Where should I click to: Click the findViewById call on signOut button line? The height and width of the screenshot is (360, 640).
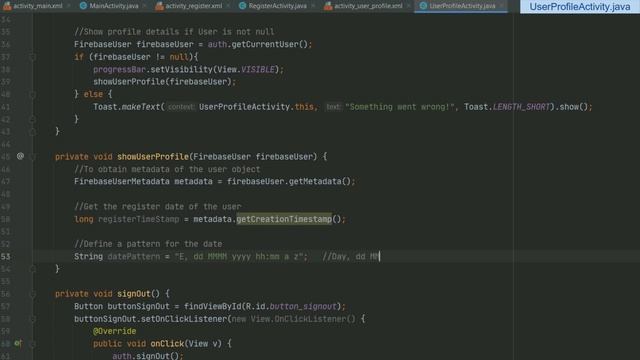point(212,306)
